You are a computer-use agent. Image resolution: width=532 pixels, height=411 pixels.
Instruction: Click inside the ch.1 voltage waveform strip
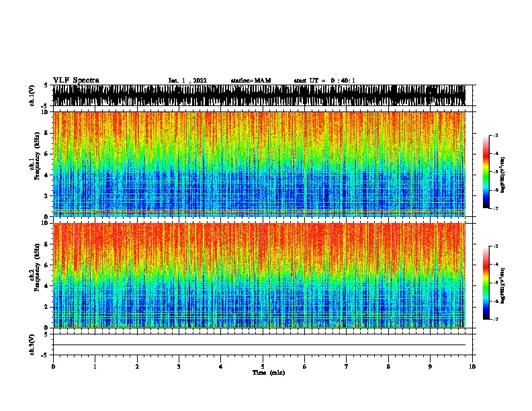tap(259, 95)
